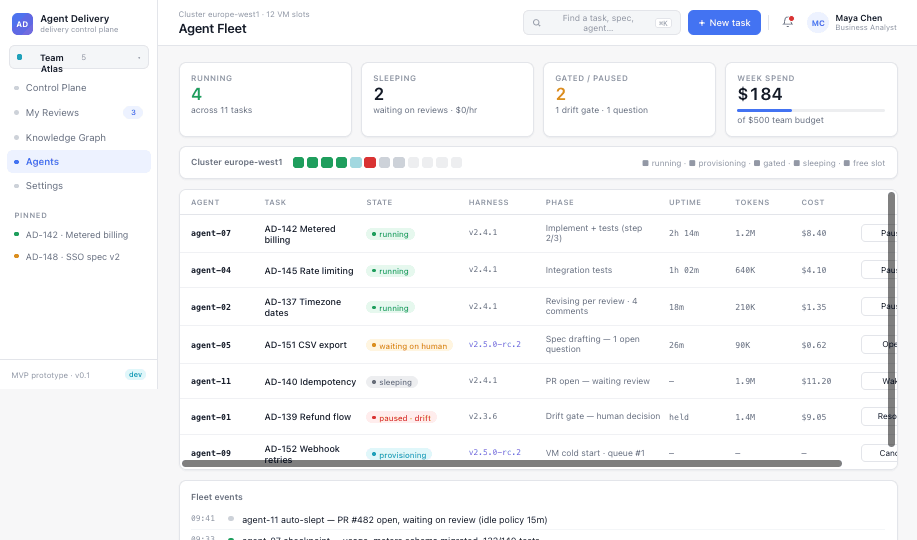Screen dimensions: 917x540
Task: Click the sleeping status badge
Action: pos(391,382)
